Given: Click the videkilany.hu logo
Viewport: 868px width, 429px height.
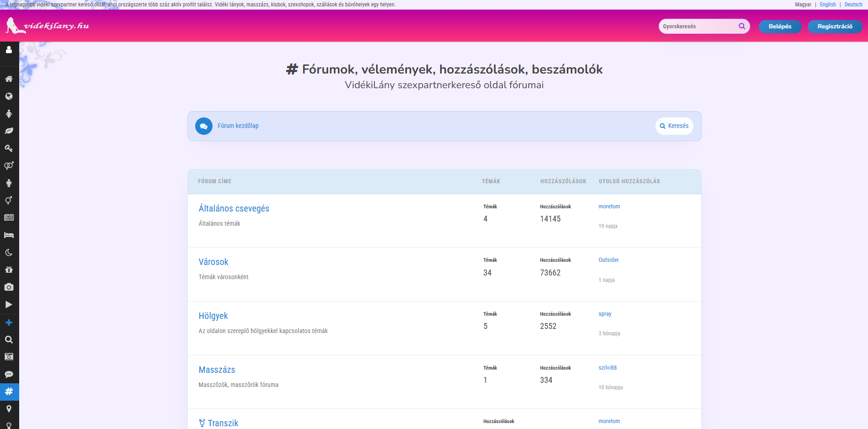Looking at the screenshot, I should 48,26.
